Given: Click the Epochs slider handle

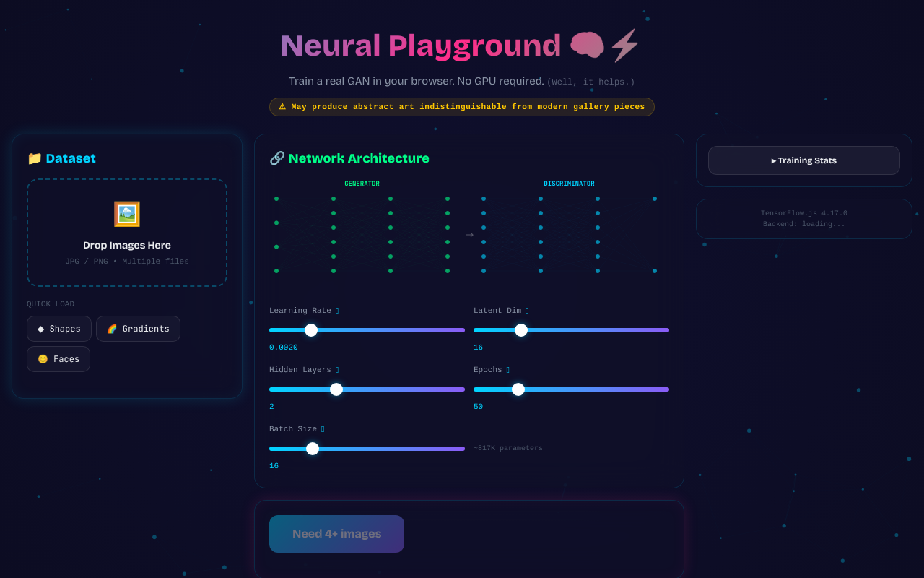Looking at the screenshot, I should (518, 389).
